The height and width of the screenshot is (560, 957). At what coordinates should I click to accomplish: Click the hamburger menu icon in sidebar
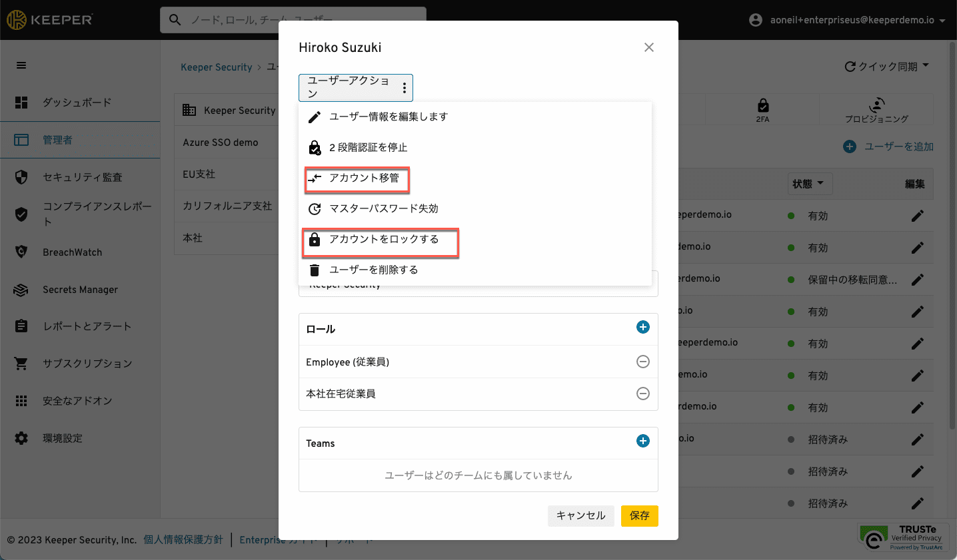21,65
